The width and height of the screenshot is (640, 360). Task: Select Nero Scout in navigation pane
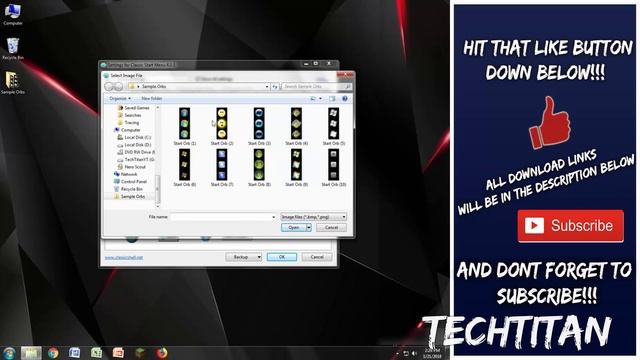pos(132,167)
